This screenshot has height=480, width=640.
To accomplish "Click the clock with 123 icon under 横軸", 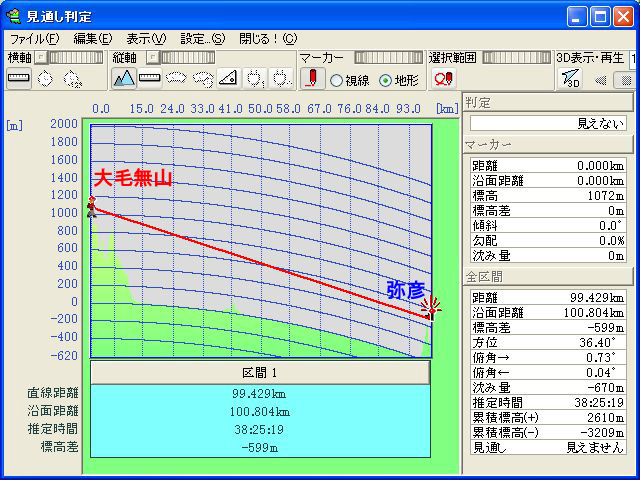I will coord(73,78).
